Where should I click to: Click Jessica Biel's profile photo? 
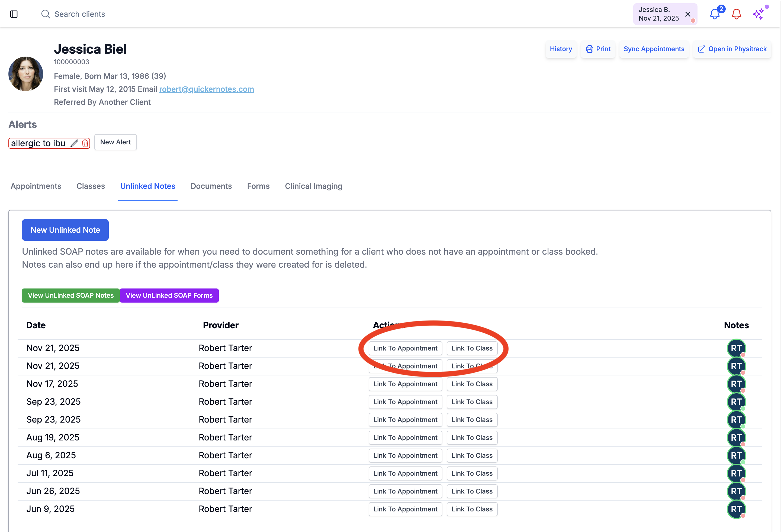26,74
